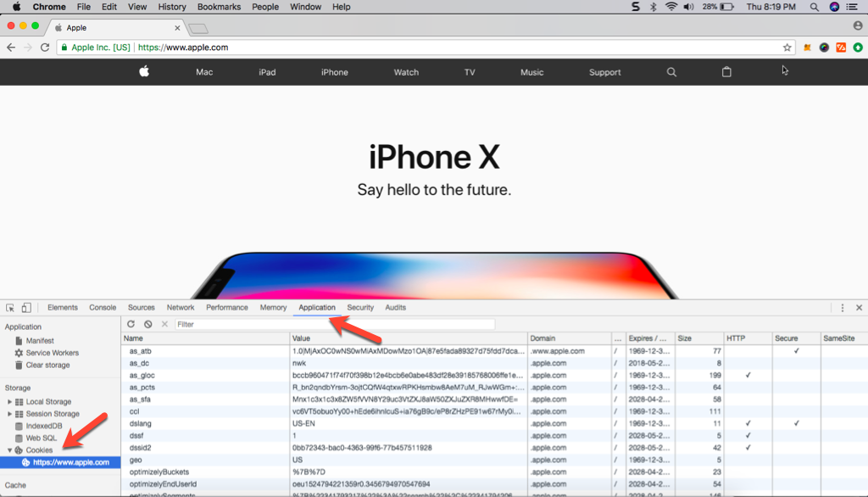
Task: Refresh the cookies table
Action: point(131,324)
